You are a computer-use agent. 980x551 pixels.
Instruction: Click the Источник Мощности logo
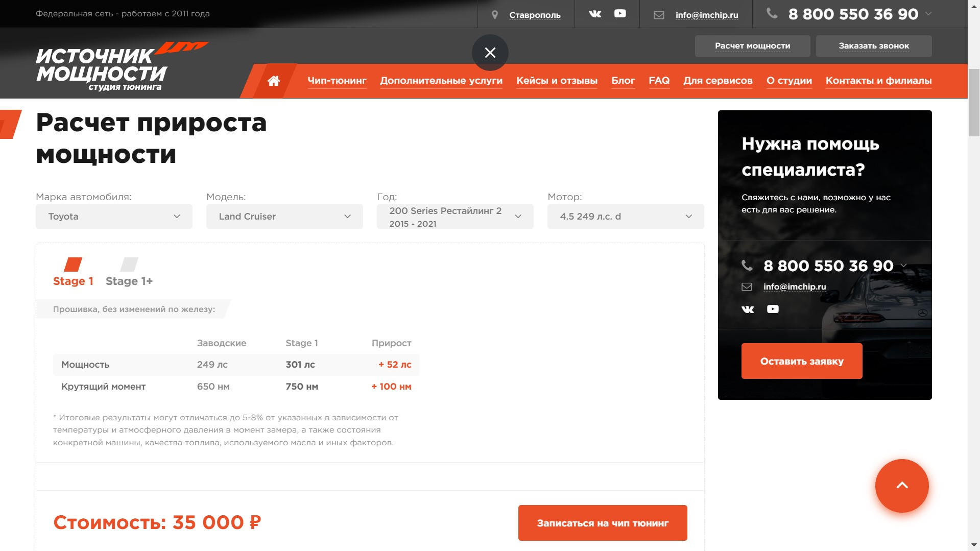click(x=122, y=67)
